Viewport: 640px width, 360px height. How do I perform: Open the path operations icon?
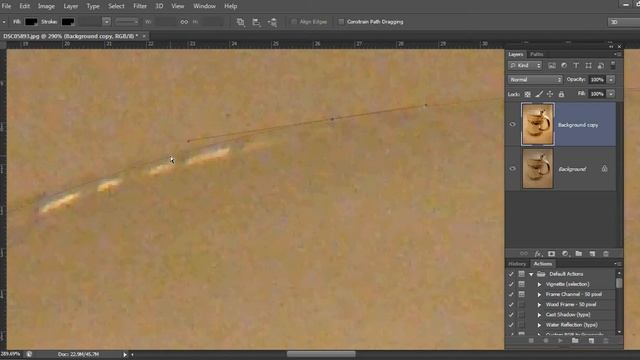[x=240, y=22]
